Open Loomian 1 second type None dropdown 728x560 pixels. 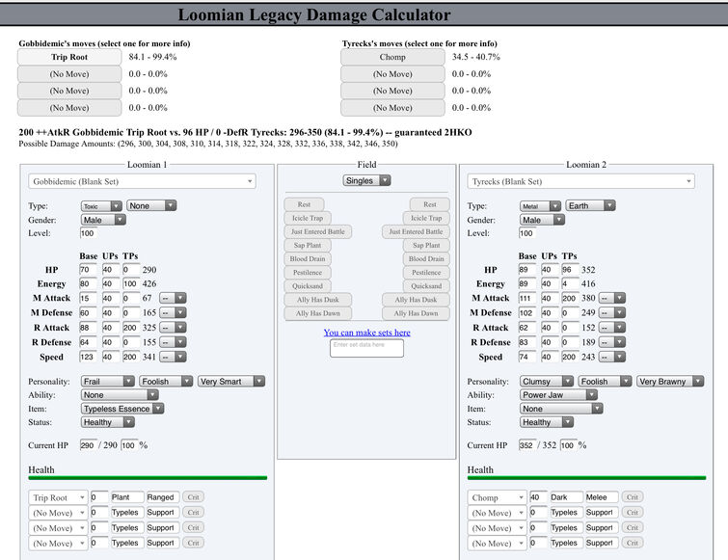(151, 205)
